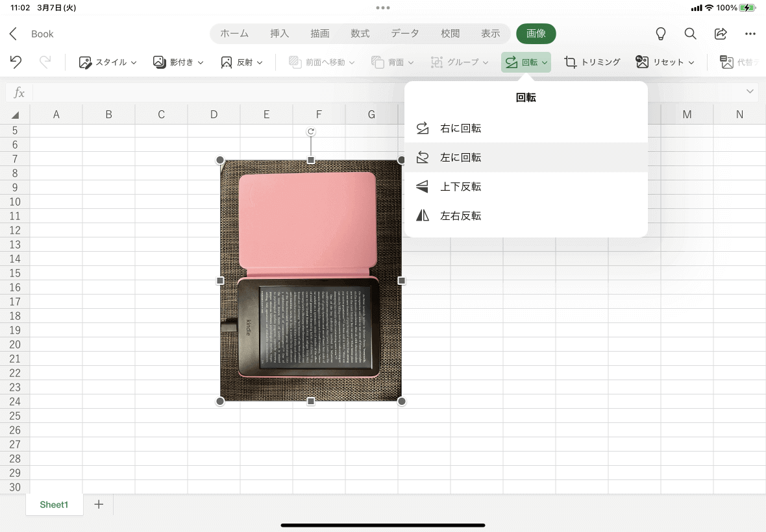Viewport: 766px width, 532px height.
Task: Switch to the 挿入 tab
Action: (x=279, y=34)
